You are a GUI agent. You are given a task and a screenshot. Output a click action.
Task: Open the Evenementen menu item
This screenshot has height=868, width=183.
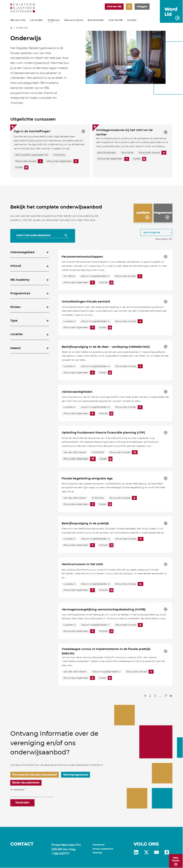(96, 20)
